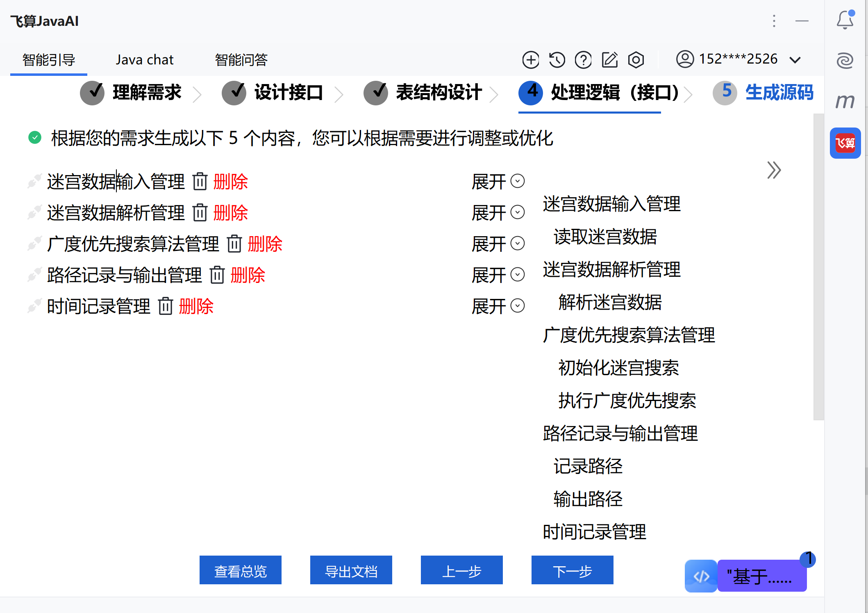Click the plus new session icon
Image resolution: width=868 pixels, height=613 pixels.
coord(530,60)
